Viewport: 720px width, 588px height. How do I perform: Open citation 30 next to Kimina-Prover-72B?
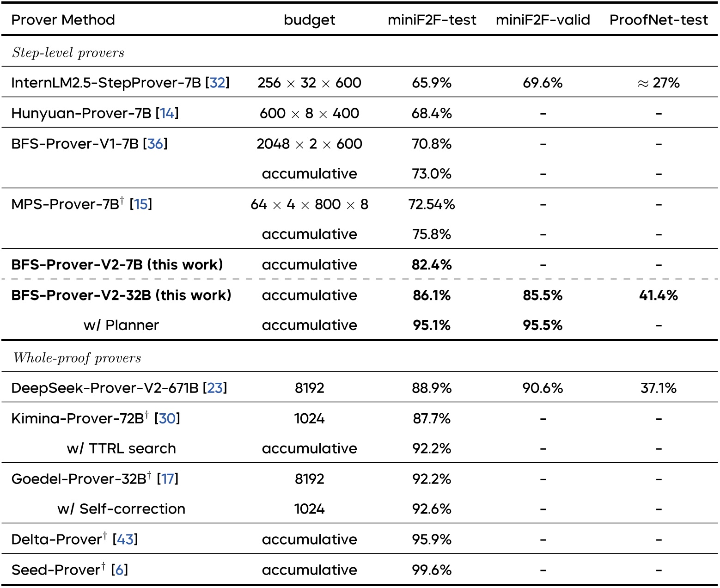[x=167, y=418]
